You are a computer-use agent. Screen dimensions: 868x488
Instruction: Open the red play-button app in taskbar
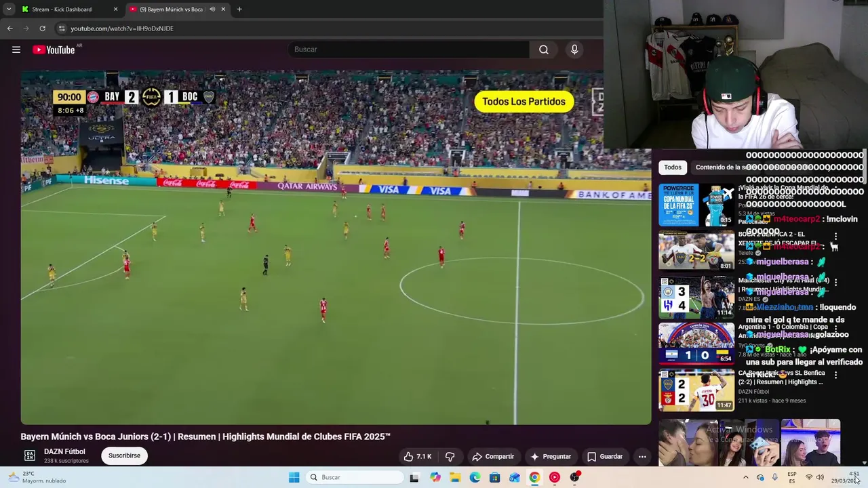coord(555,477)
